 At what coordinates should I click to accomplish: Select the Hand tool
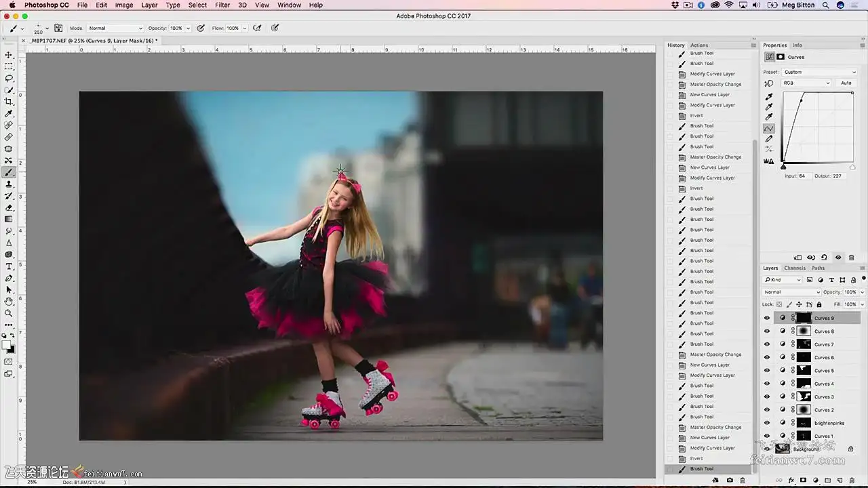9,301
